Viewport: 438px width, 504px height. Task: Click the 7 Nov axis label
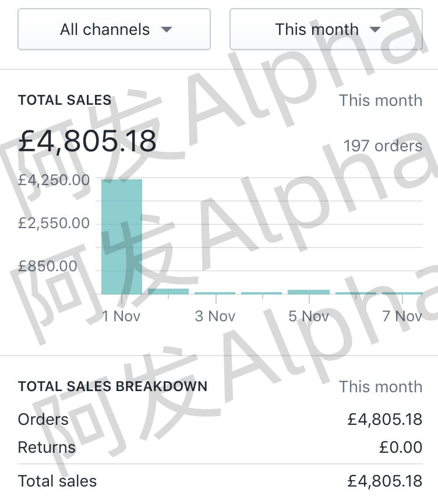point(402,316)
